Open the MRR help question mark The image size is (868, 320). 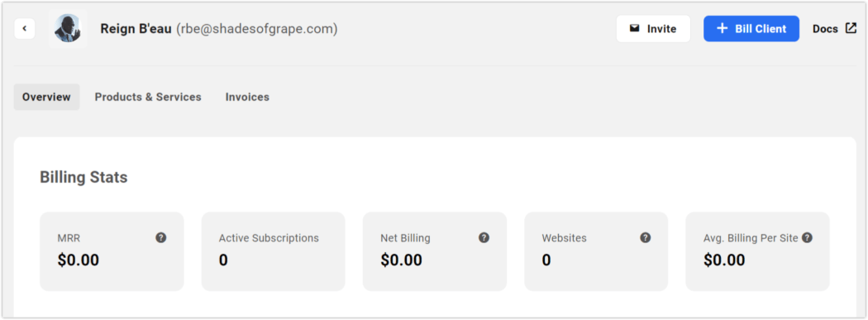(160, 238)
